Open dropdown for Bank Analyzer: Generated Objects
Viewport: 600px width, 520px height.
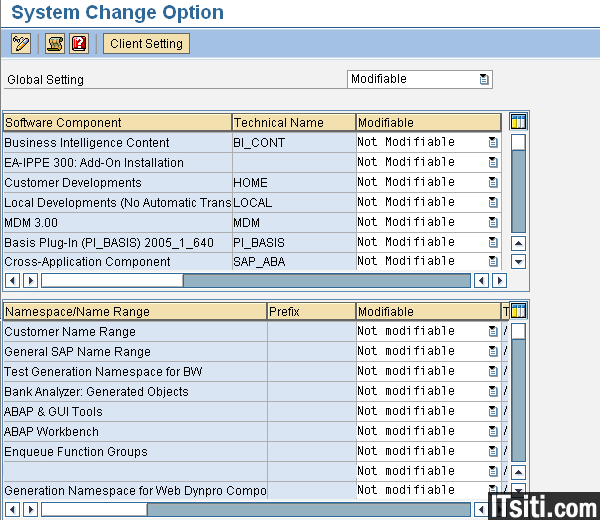pos(493,391)
